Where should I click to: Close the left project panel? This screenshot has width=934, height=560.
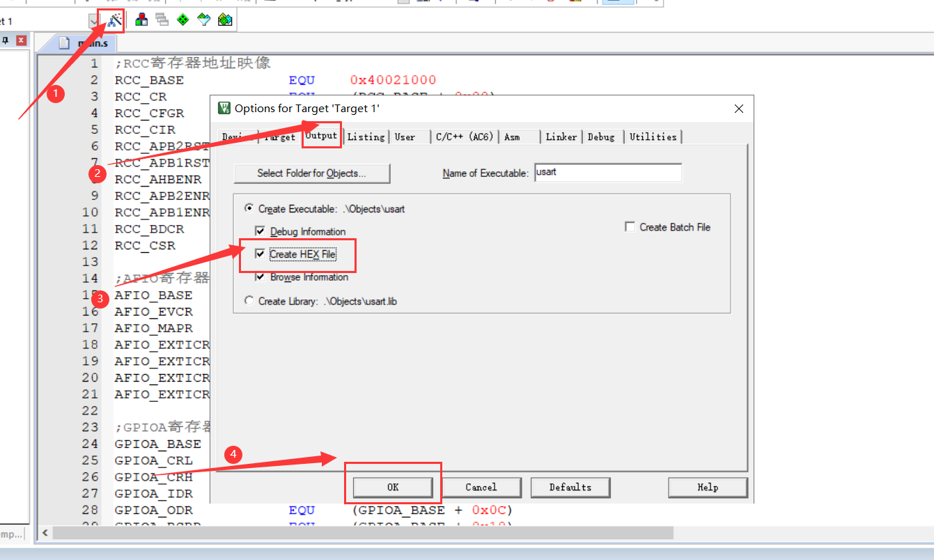pos(21,40)
